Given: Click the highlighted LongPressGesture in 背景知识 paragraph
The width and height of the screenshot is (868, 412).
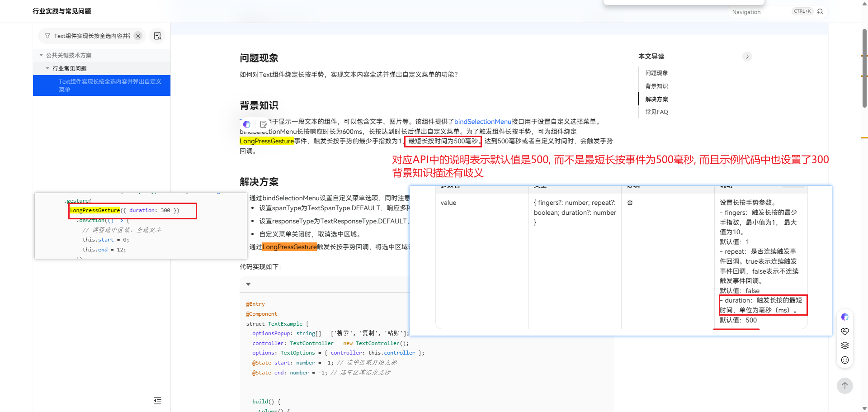Looking at the screenshot, I should coord(267,141).
